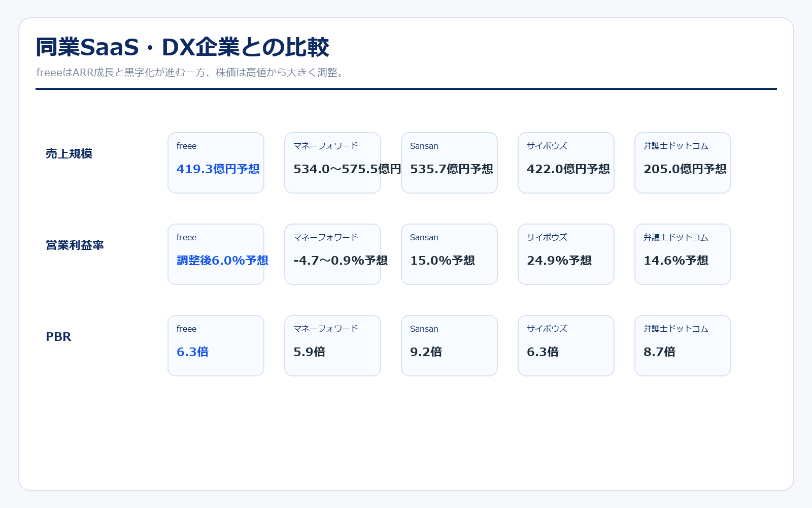Select the 営業利益率 row label

click(x=75, y=245)
